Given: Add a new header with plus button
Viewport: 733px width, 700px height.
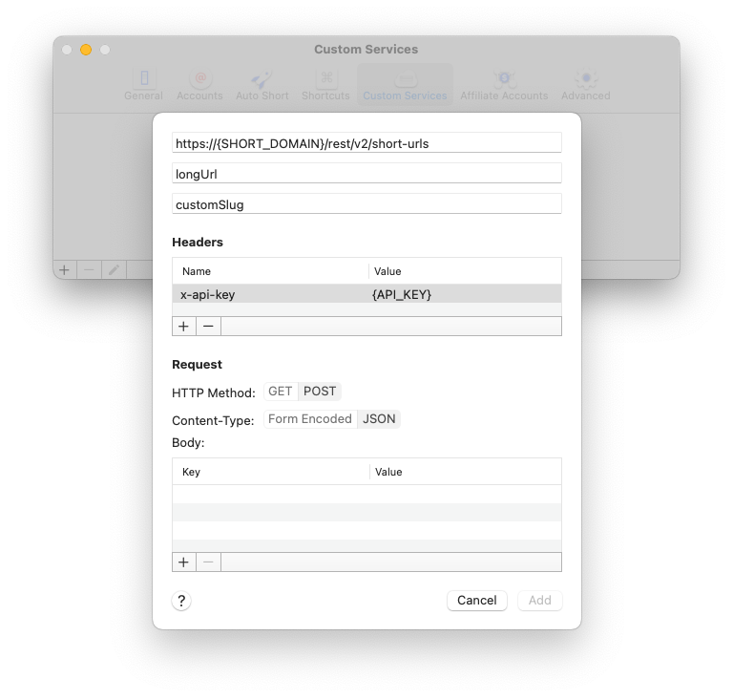Looking at the screenshot, I should [x=183, y=326].
